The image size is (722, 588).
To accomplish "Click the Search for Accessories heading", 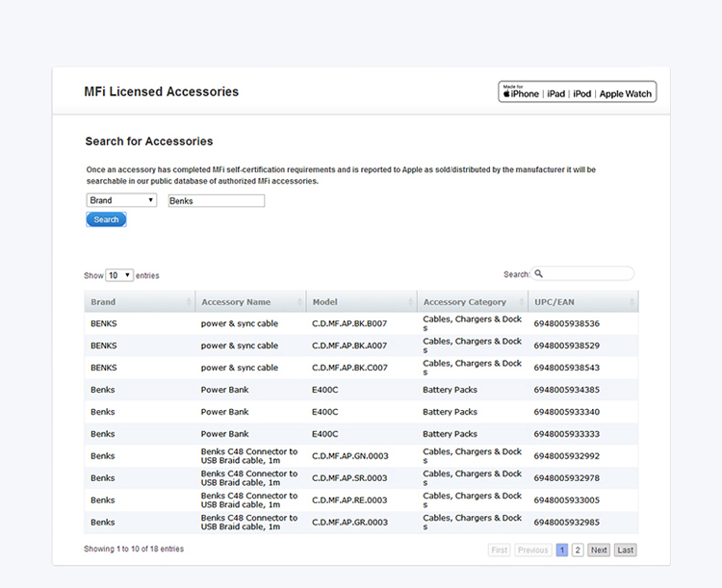I will [149, 141].
